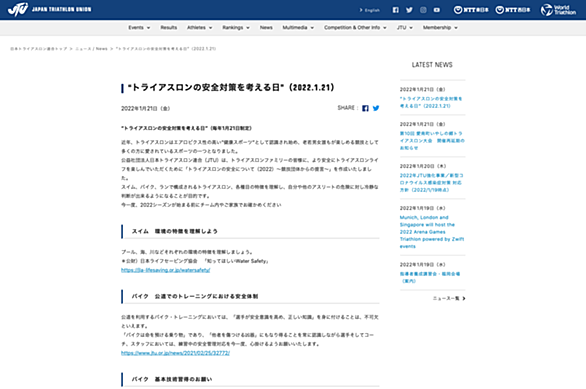Share the article on Twitter
The width and height of the screenshot is (586, 389).
point(376,108)
